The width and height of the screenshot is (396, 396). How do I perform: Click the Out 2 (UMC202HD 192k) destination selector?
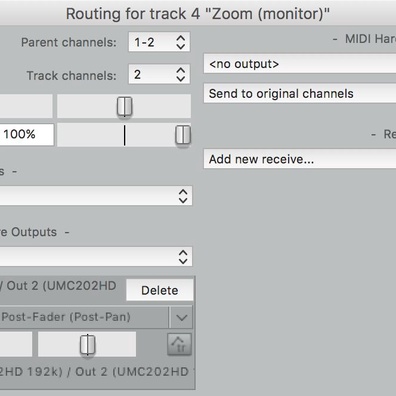(97, 372)
